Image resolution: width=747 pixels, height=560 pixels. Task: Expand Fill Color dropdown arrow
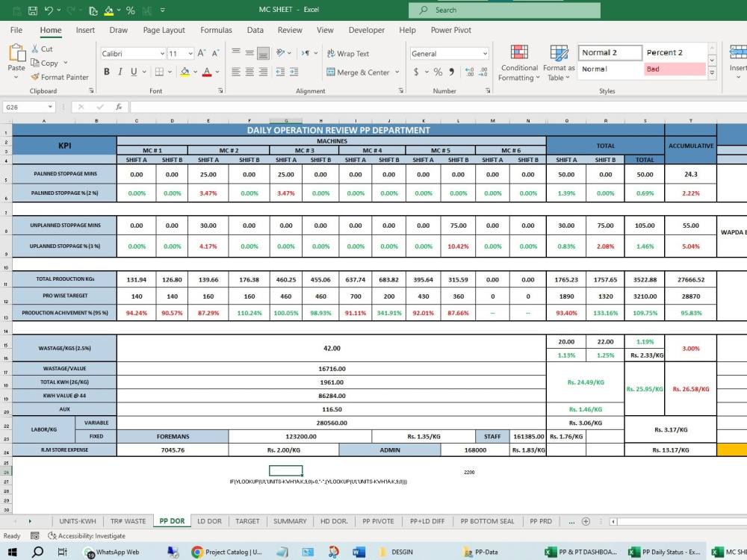(x=195, y=72)
